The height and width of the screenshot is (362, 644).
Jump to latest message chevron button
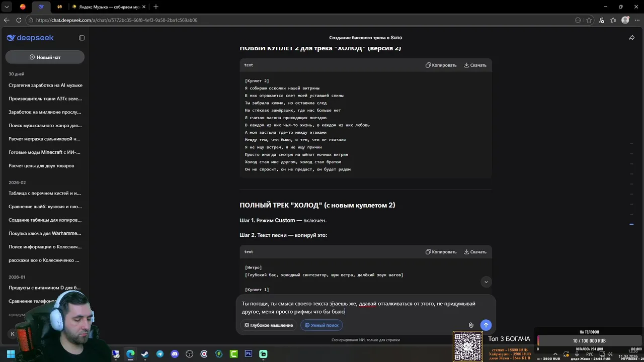coord(486,282)
